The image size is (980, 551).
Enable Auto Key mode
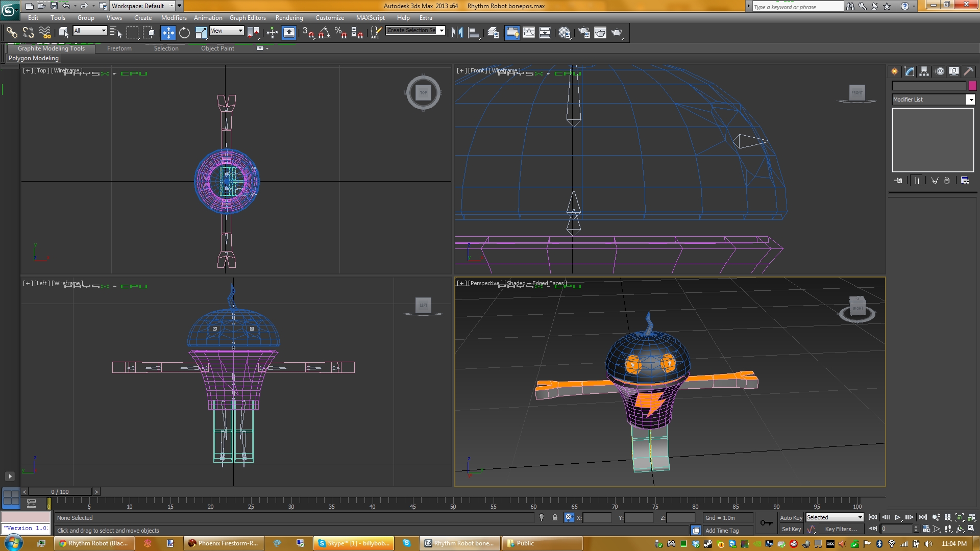pyautogui.click(x=791, y=517)
